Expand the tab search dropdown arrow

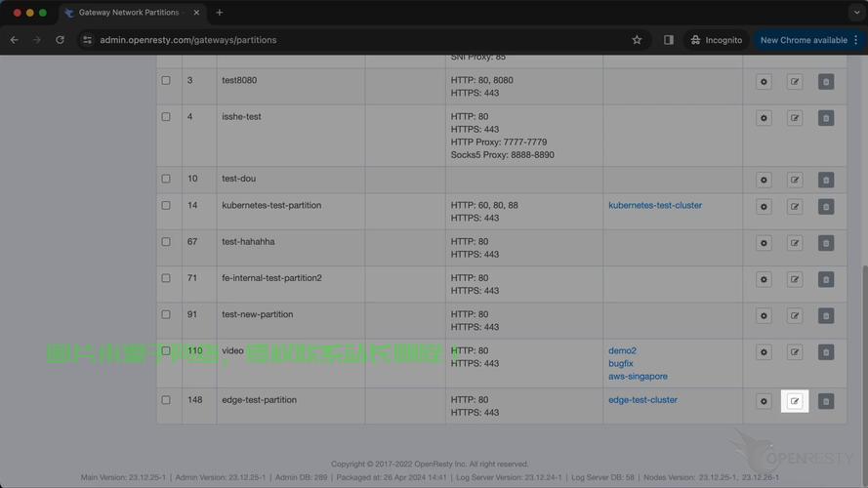(x=856, y=12)
